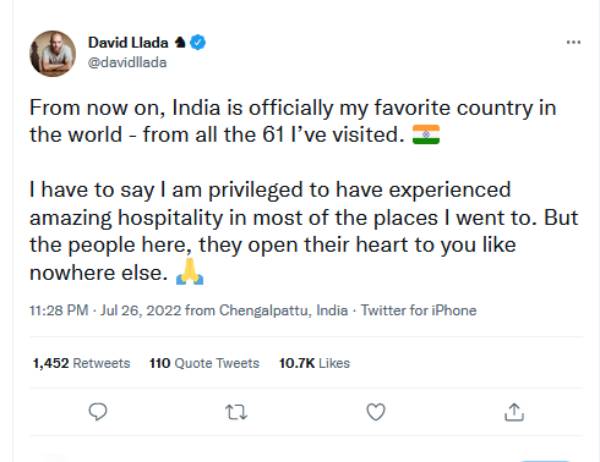Open the three-dot more options menu
The height and width of the screenshot is (462, 600).
(x=573, y=43)
